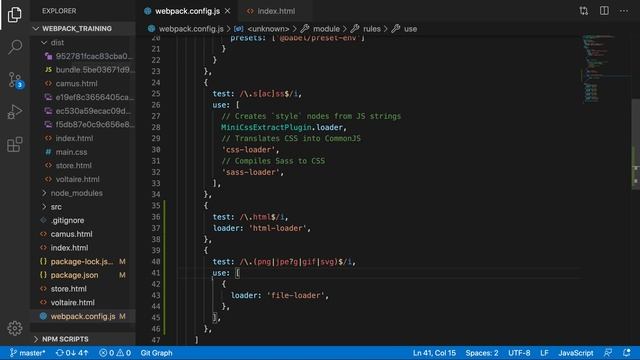Open e19ef8c3656405ca image file
This screenshot has width=640, height=360.
pyautogui.click(x=83, y=97)
